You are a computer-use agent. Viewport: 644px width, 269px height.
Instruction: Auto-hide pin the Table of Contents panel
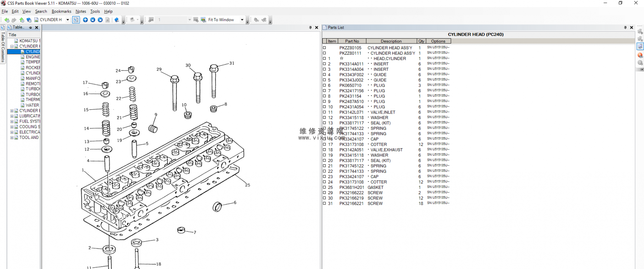pyautogui.click(x=30, y=28)
